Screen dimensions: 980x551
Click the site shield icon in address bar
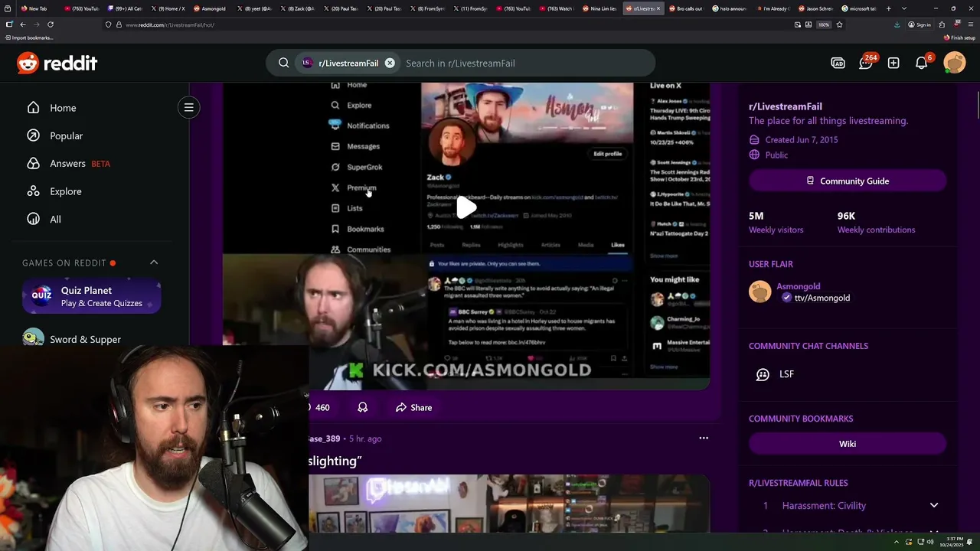click(108, 24)
